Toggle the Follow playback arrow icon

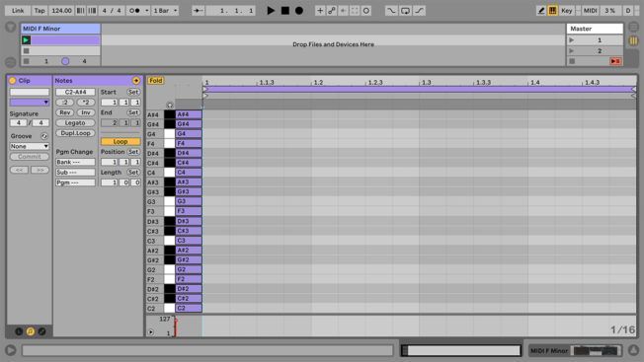pyautogui.click(x=198, y=11)
